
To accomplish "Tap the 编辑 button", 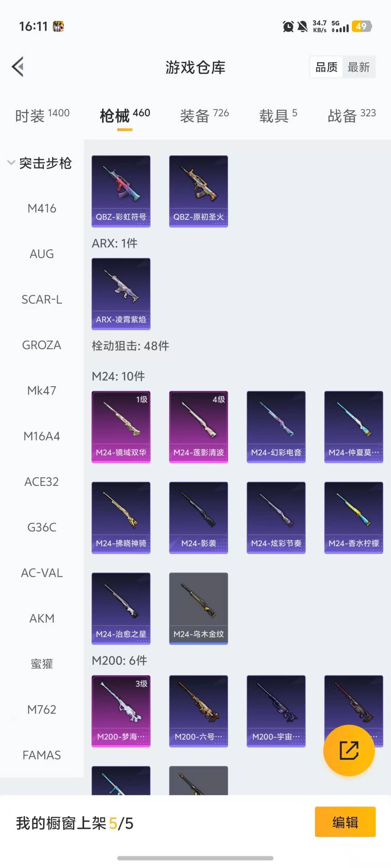I will (345, 822).
